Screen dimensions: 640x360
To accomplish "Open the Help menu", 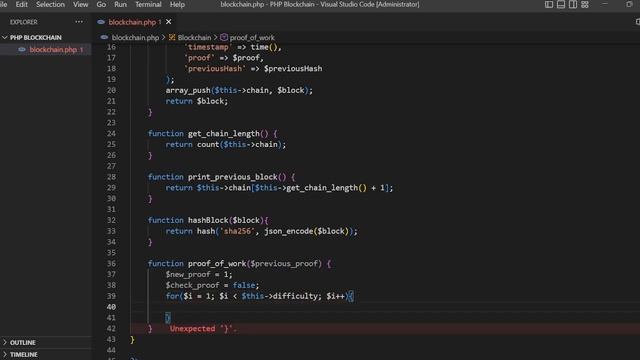I will click(177, 4).
